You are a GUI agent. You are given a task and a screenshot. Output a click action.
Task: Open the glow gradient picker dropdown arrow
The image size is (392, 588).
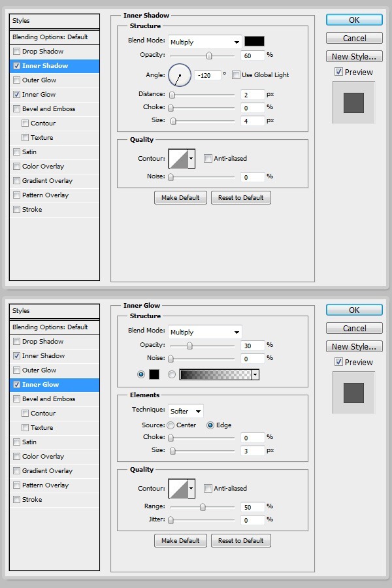coord(255,374)
